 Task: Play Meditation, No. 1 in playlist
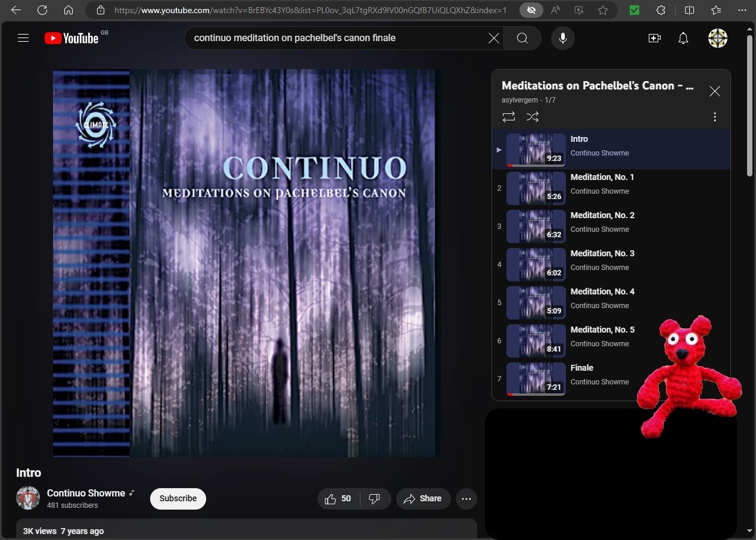[x=611, y=188]
